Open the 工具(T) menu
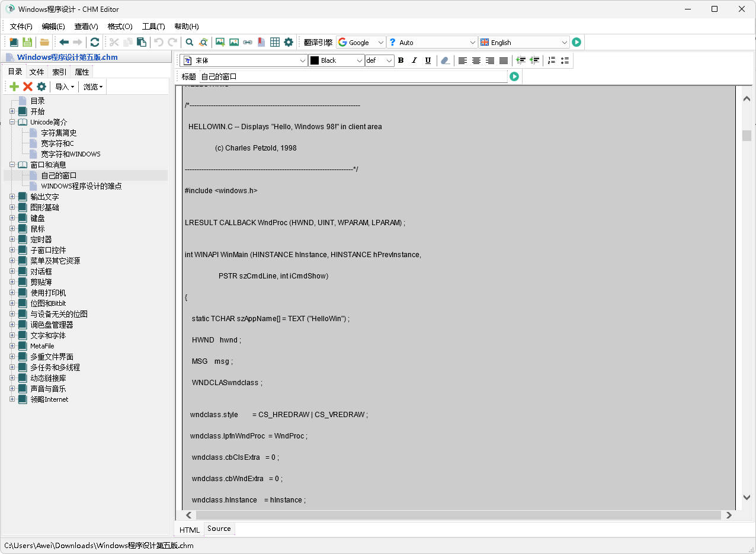Image resolution: width=756 pixels, height=554 pixels. [x=153, y=26]
